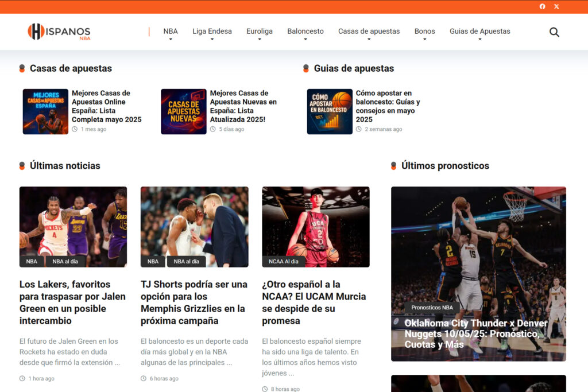Click the search magnifier icon
Screen dimensions: 588x392
(554, 32)
